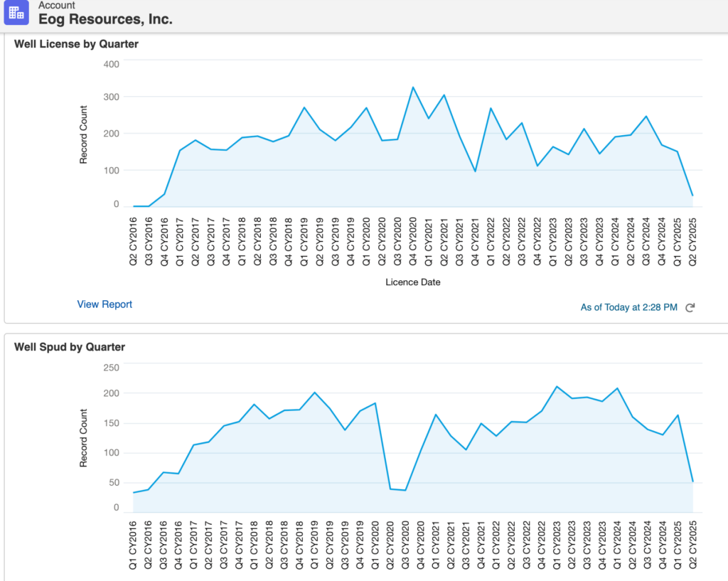Click the Q4 CY2021 dip on License line
This screenshot has width=728, height=581.
point(475,171)
